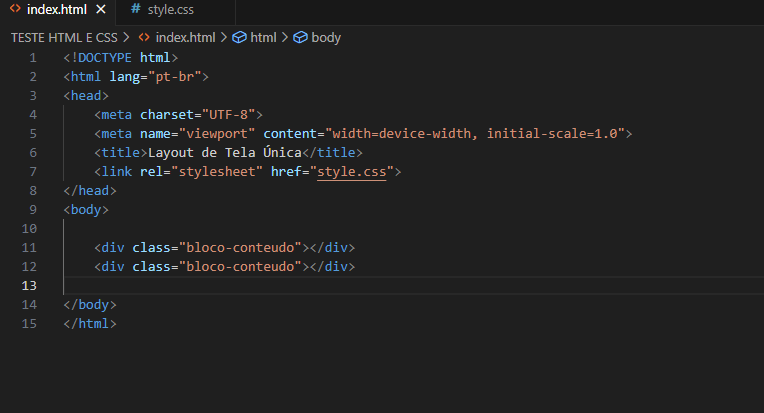The width and height of the screenshot is (764, 413).
Task: Open the index.html breadcrumb item
Action: (185, 38)
